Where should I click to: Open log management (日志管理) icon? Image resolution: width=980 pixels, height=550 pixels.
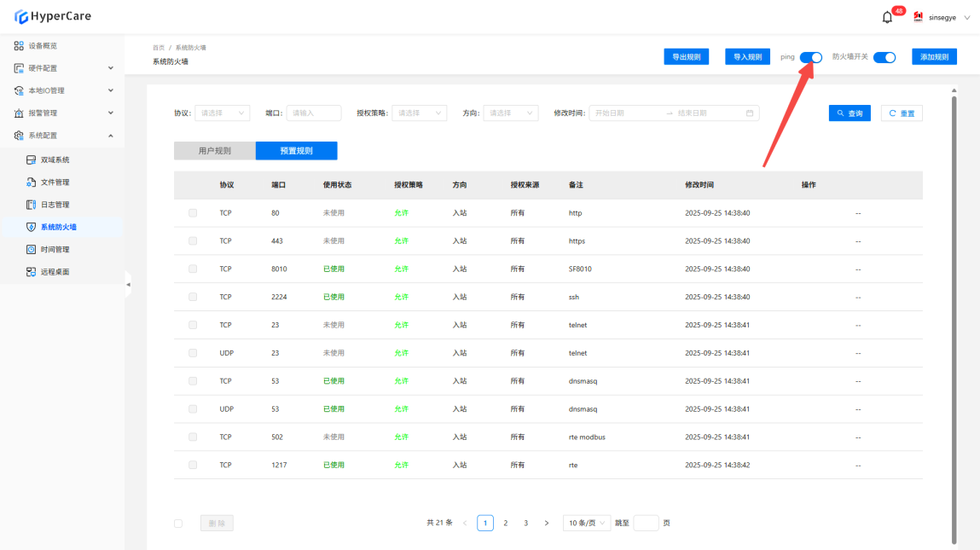(x=31, y=205)
